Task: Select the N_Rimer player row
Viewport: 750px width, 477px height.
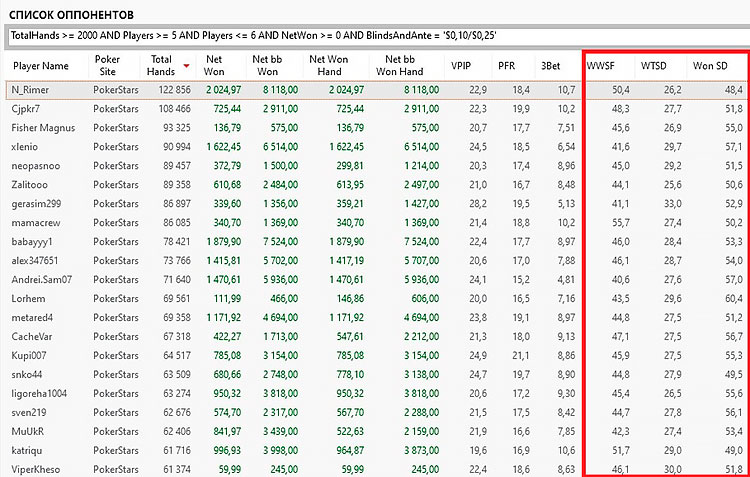Action: pos(31,89)
